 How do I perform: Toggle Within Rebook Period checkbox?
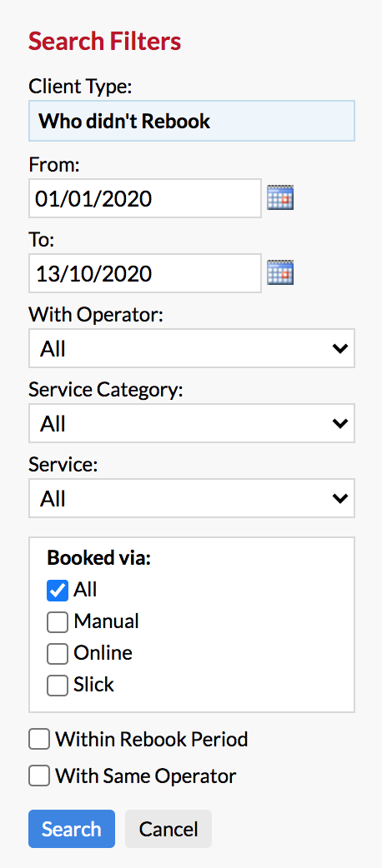click(39, 739)
